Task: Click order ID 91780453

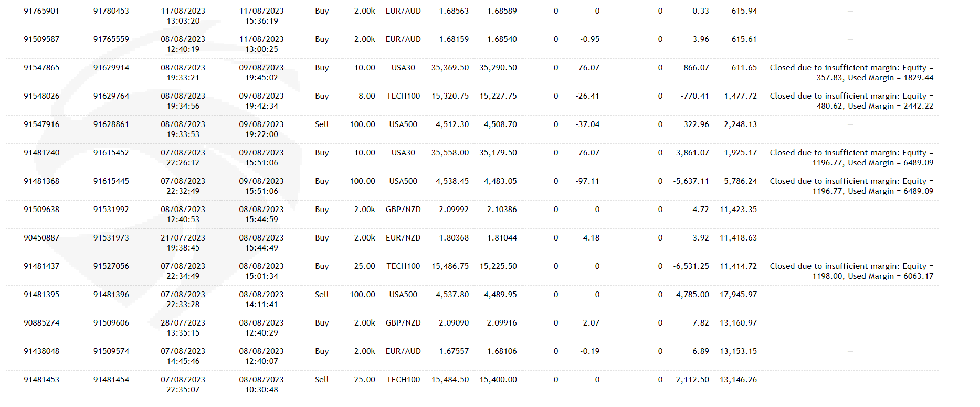Action: pos(111,11)
